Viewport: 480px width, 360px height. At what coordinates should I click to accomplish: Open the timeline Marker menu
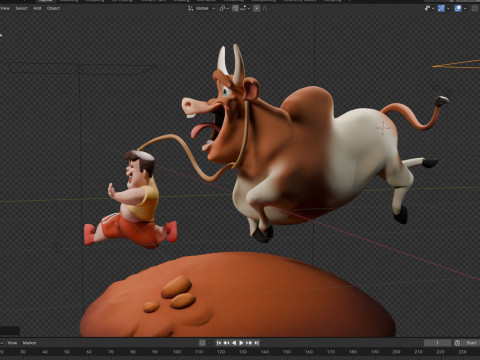click(x=29, y=343)
